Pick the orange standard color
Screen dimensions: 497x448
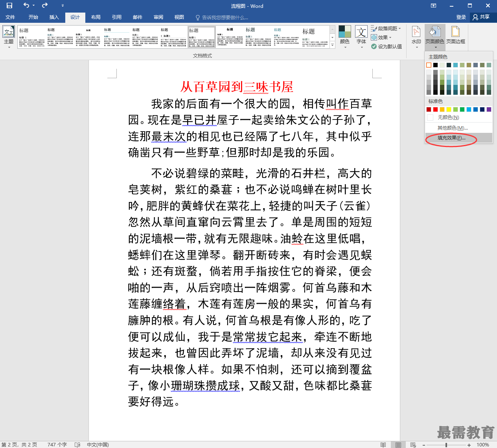click(x=442, y=109)
